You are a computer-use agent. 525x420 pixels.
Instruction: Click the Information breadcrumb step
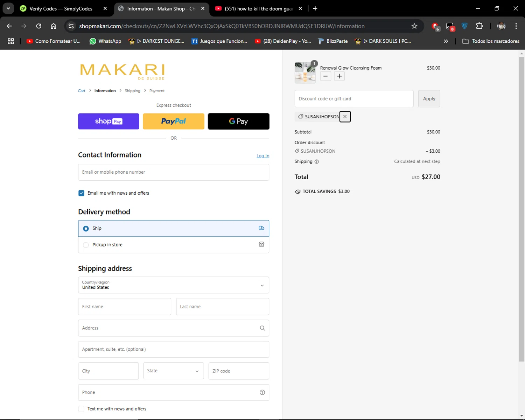click(x=105, y=91)
